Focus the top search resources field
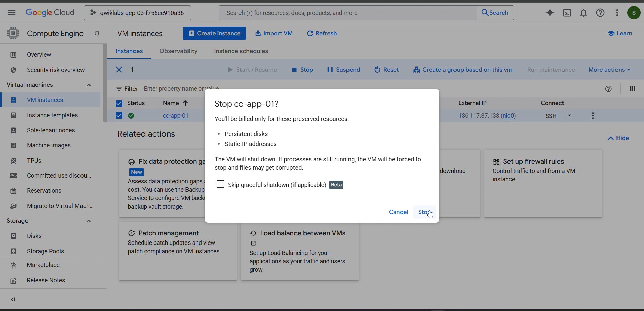The height and width of the screenshot is (311, 644). pyautogui.click(x=347, y=13)
